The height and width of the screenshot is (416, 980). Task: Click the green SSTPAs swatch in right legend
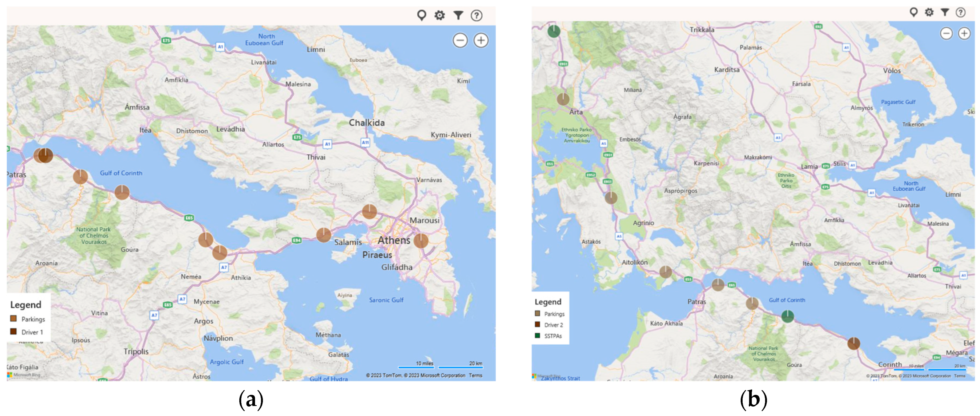[x=537, y=335]
